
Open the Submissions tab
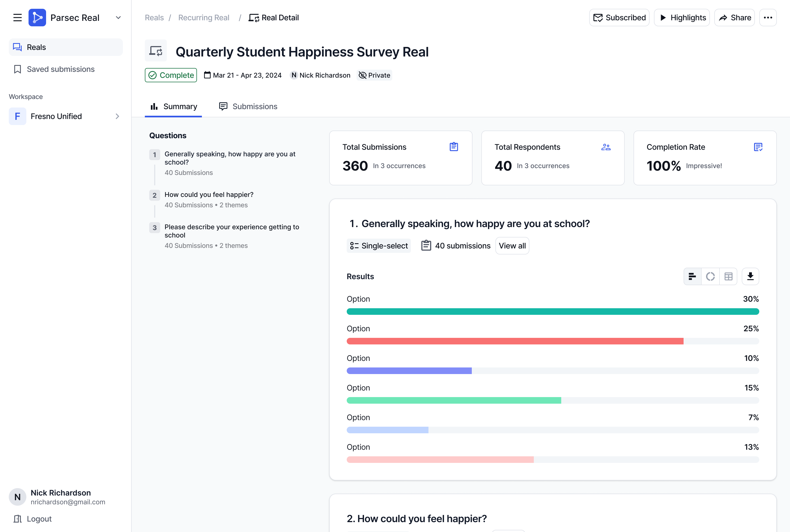click(x=248, y=106)
